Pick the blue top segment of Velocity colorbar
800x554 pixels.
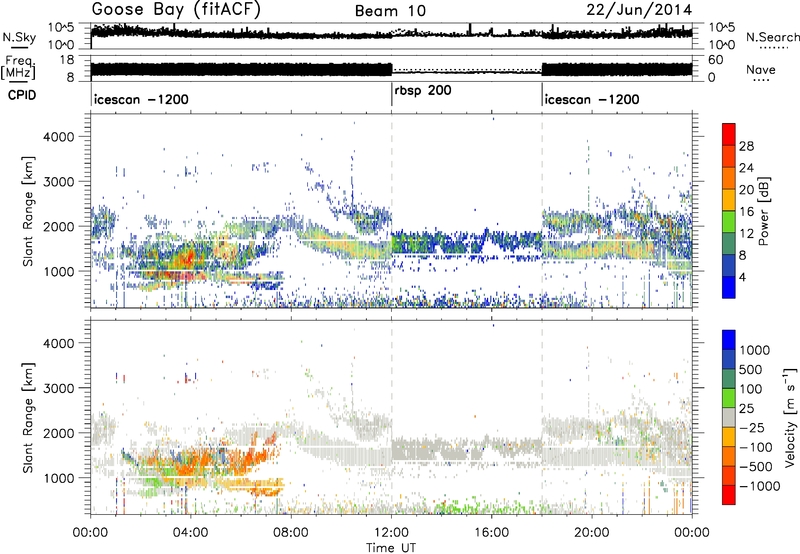coord(729,340)
